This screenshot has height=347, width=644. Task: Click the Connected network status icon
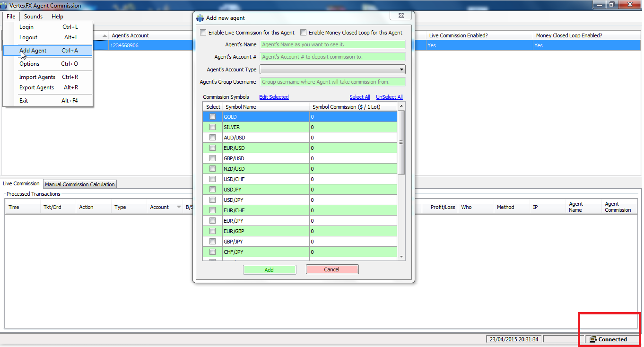[x=593, y=339]
